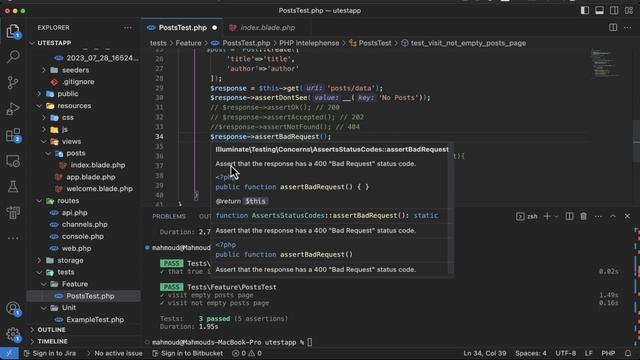The height and width of the screenshot is (360, 640).
Task: Open the PROBLEMS panel tab
Action: pyautogui.click(x=169, y=216)
